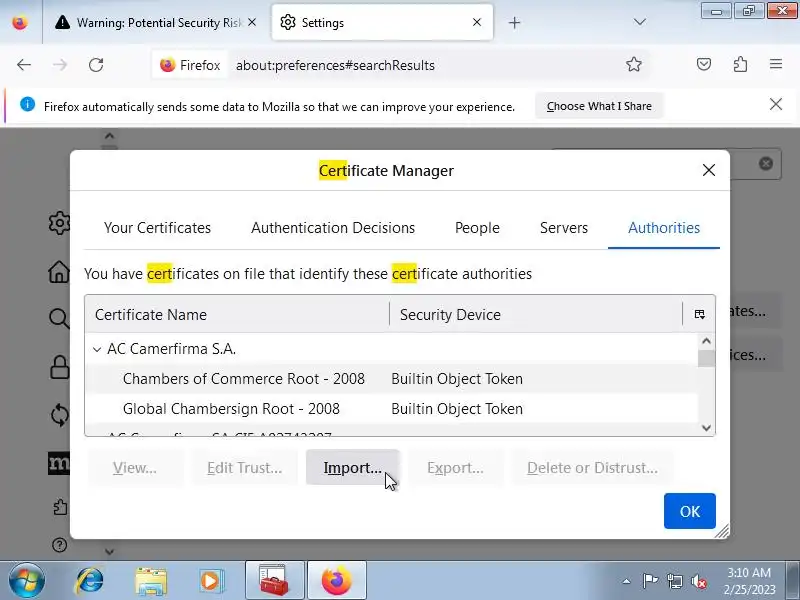The width and height of the screenshot is (800, 600).
Task: Click scroll up arrow in certificate list
Action: tap(706, 341)
